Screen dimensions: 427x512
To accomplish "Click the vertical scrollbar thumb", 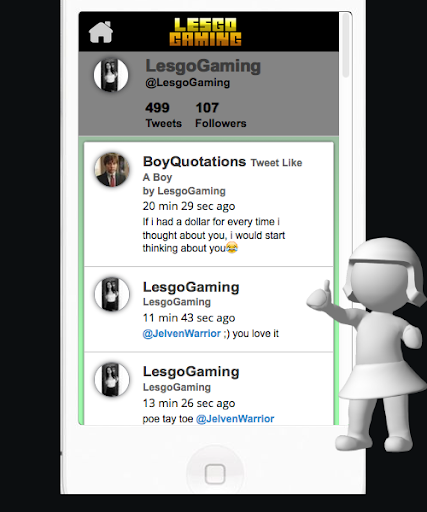I will pyautogui.click(x=346, y=45).
